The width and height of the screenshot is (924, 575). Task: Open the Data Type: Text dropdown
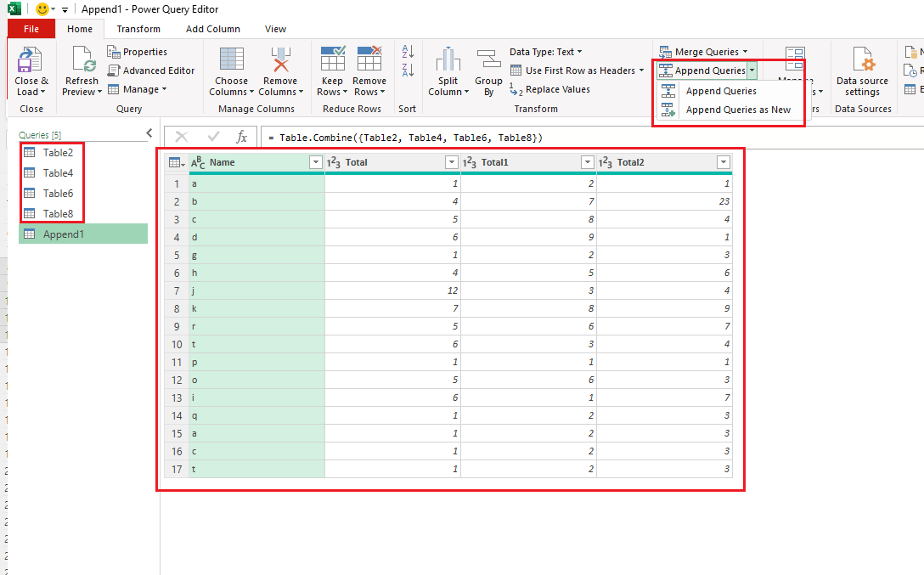(x=546, y=52)
